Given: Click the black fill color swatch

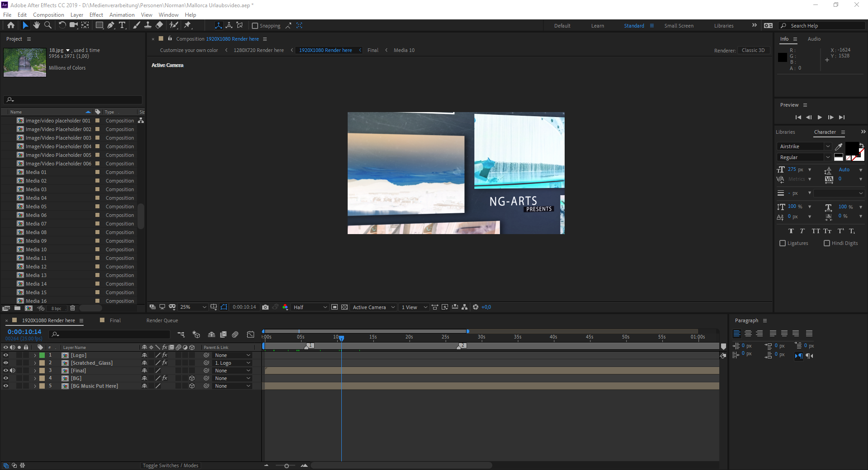Looking at the screenshot, I should click(x=852, y=147).
